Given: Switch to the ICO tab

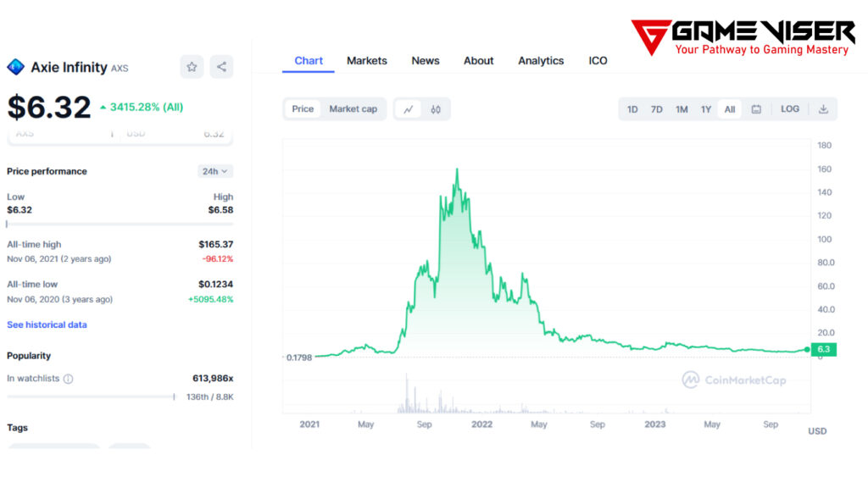Looking at the screenshot, I should tap(598, 61).
